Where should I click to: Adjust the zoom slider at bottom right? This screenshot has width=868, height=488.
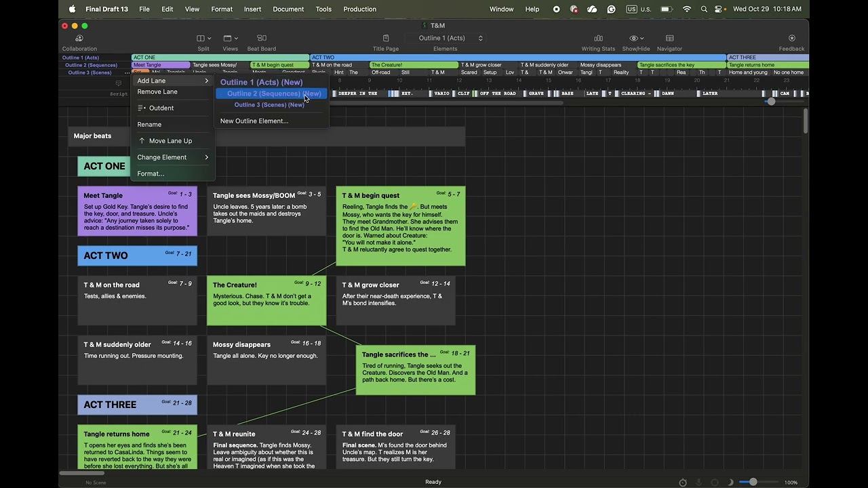(x=753, y=482)
